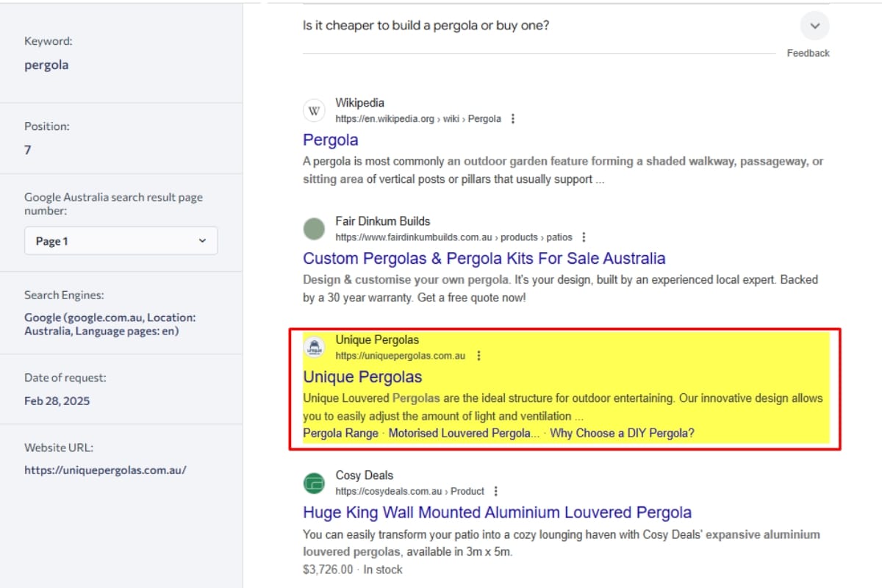Open the search result page number dropdown
882x588 pixels.
121,241
